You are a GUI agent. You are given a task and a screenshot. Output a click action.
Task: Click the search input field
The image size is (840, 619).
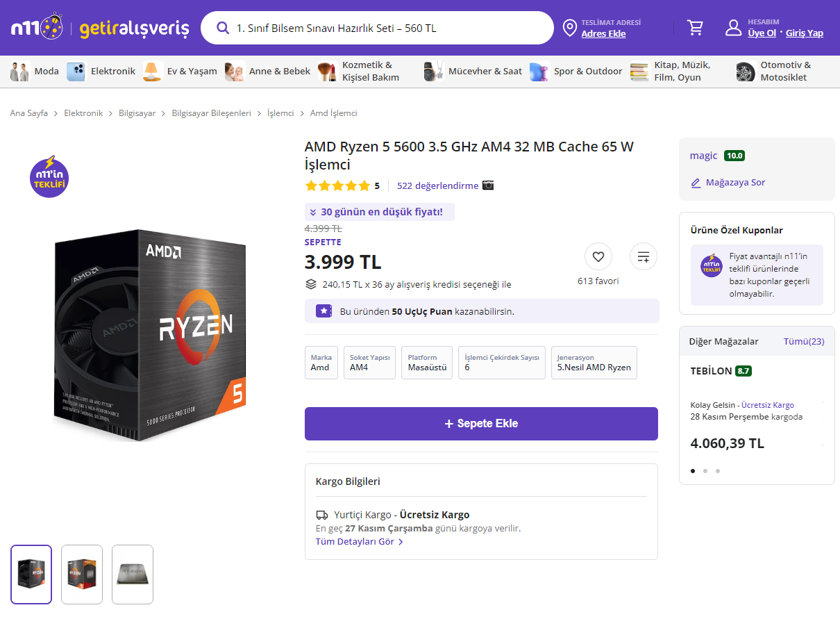coord(377,28)
